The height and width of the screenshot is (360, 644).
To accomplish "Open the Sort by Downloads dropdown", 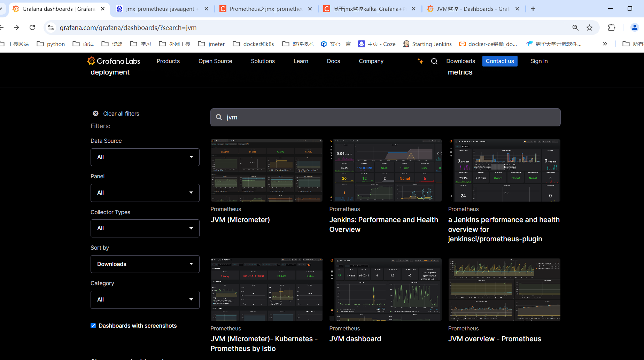I will [145, 264].
